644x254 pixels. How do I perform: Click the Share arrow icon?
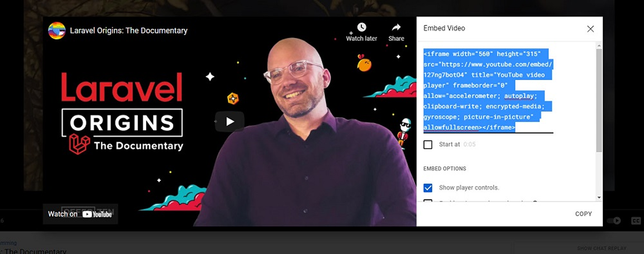(396, 27)
